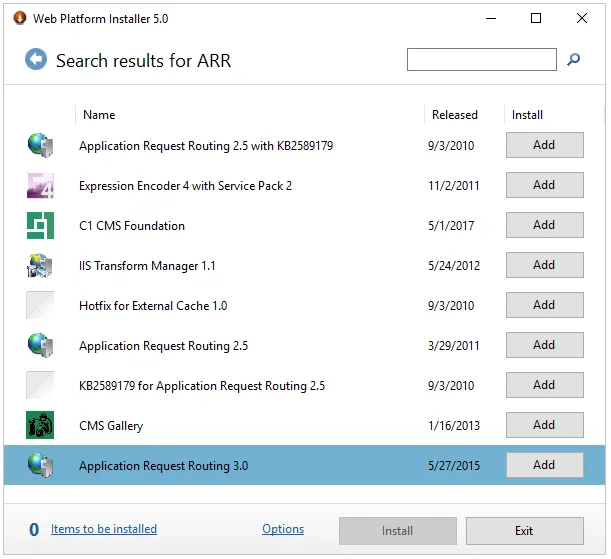
Task: Add Hotfix for External Cache 1.0
Action: 544,305
